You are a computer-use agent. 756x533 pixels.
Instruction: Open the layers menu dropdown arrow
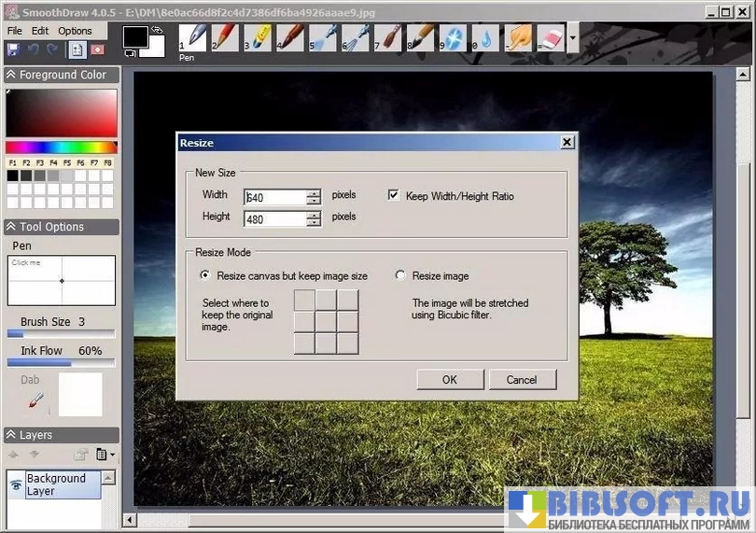[x=112, y=455]
